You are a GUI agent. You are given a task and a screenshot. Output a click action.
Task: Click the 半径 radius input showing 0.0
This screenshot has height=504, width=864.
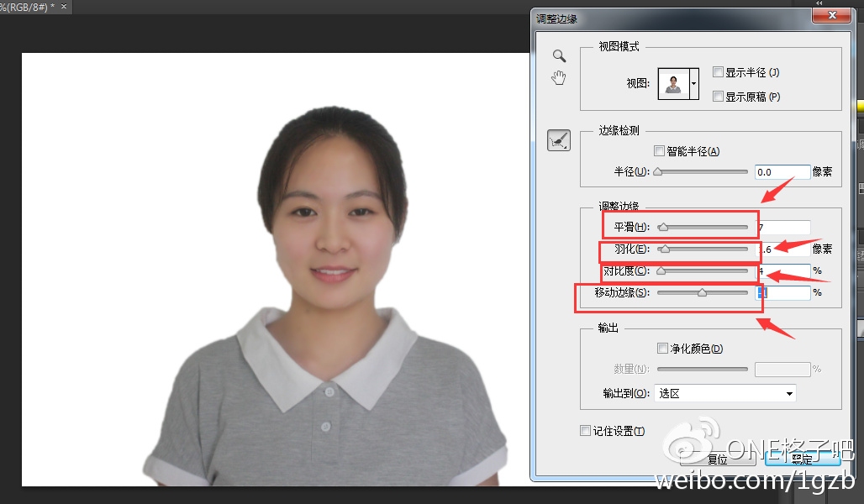tap(782, 171)
